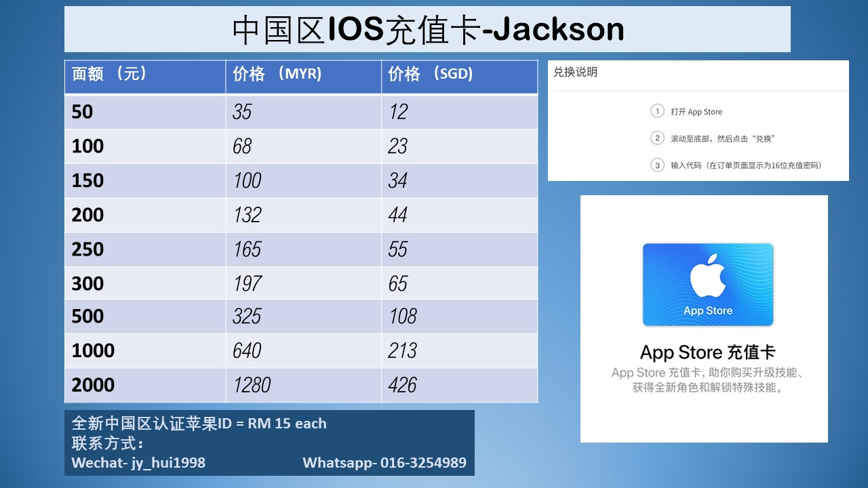Select the "2000" face value cell
Image resolution: width=868 pixels, height=488 pixels.
pyautogui.click(x=145, y=385)
